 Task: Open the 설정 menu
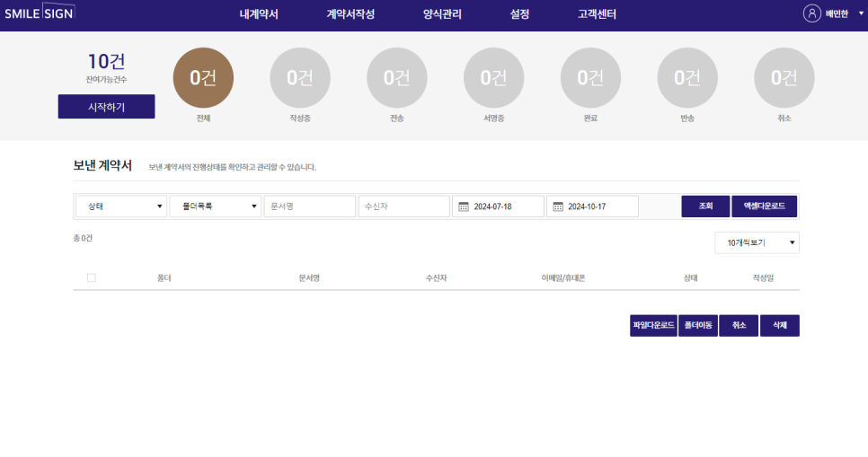pyautogui.click(x=519, y=14)
